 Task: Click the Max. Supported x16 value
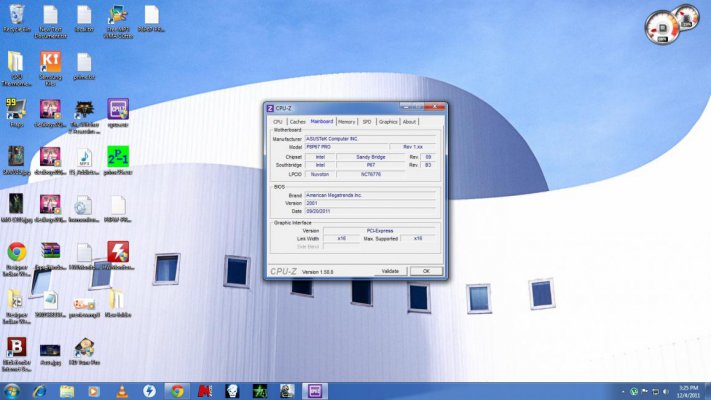(418, 239)
